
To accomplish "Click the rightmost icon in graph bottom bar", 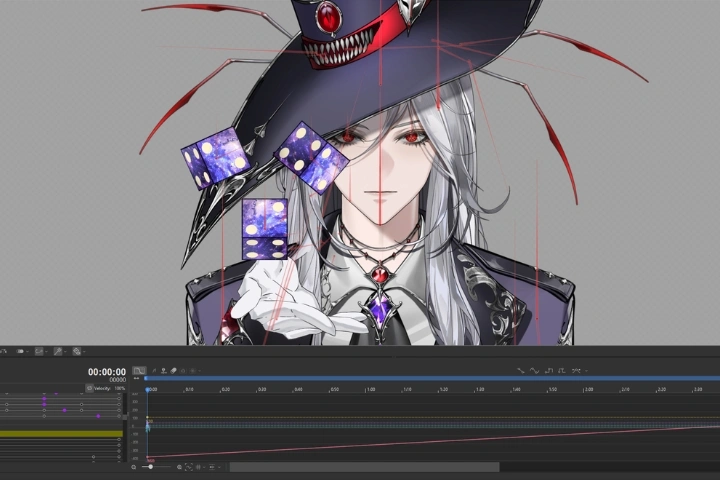I will point(212,467).
